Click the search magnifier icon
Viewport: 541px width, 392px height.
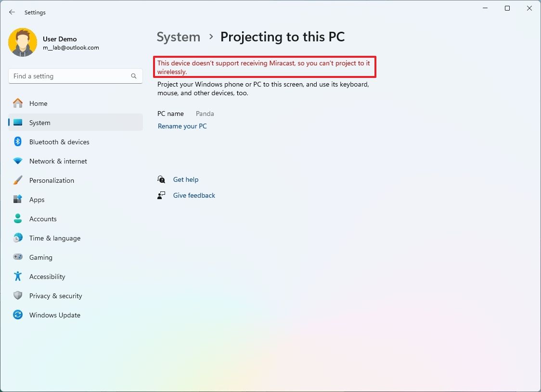coord(134,76)
